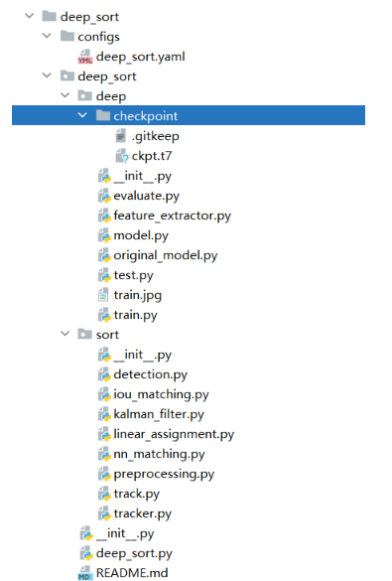Select __init__.py under the sort folder
The height and width of the screenshot is (581, 392).
coord(143,355)
